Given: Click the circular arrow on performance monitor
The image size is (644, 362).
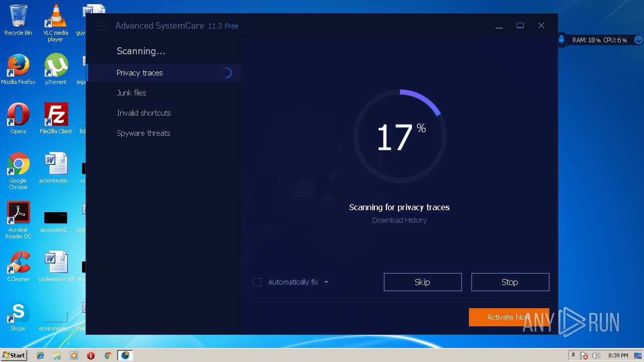Looking at the screenshot, I should point(638,40).
